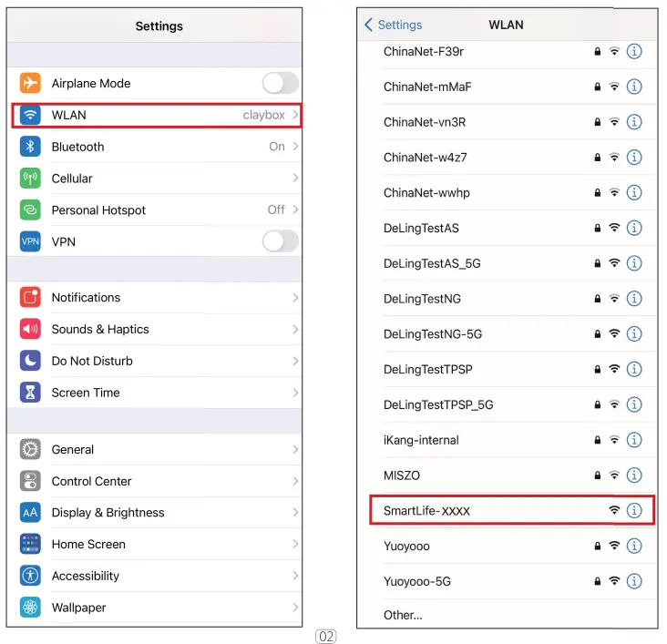Tap the Bluetooth settings icon

tap(30, 147)
